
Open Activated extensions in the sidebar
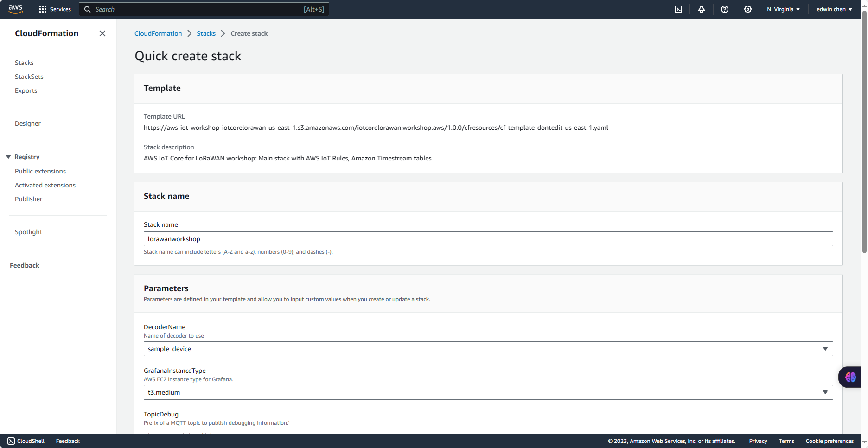pyautogui.click(x=45, y=185)
